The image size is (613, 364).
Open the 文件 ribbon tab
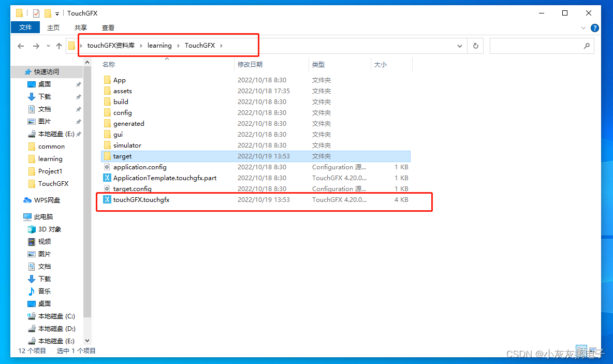[25, 27]
